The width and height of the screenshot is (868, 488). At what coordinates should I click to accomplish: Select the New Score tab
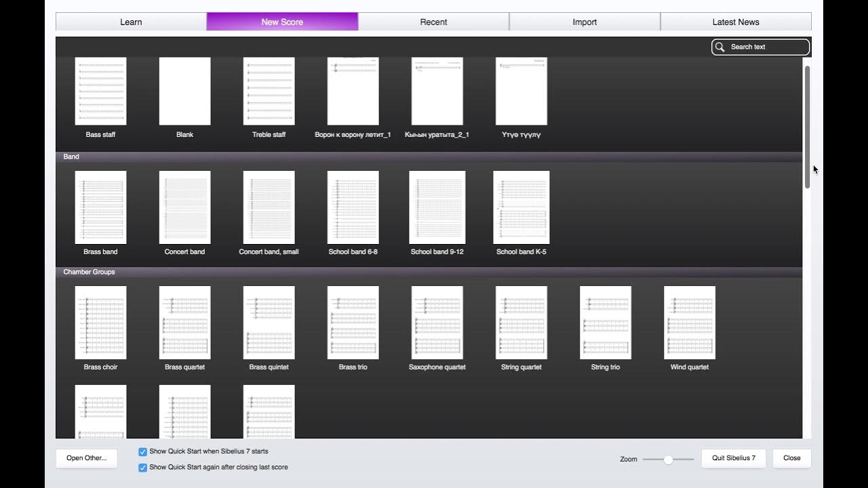(282, 22)
